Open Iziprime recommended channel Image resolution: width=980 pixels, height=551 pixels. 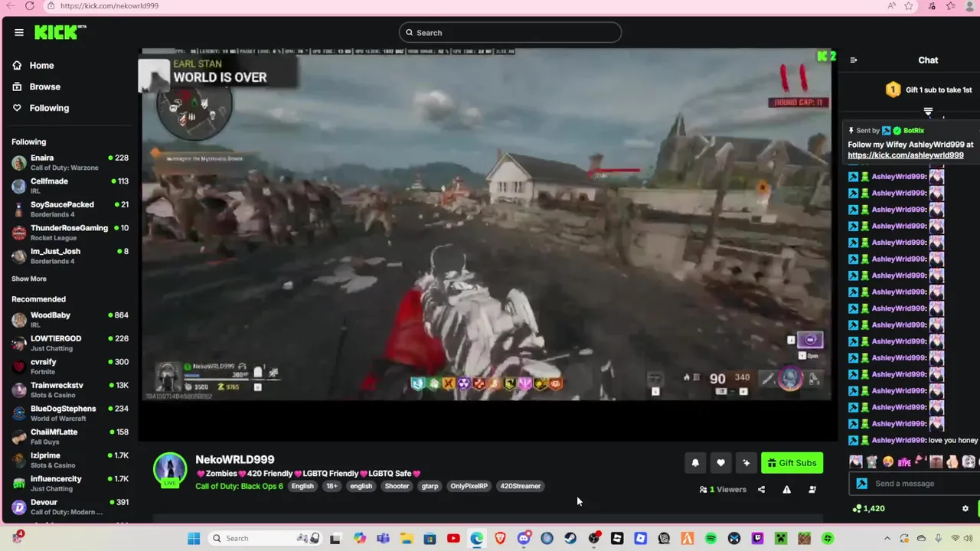coord(70,460)
